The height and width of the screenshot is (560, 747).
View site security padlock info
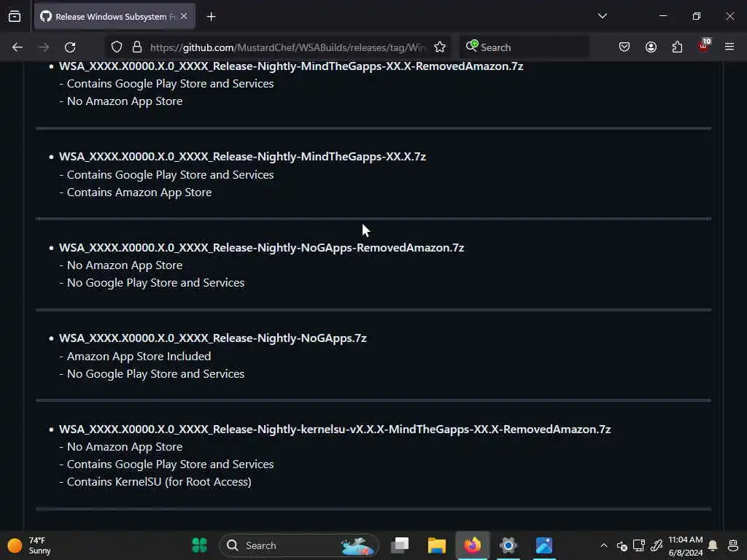tap(137, 47)
